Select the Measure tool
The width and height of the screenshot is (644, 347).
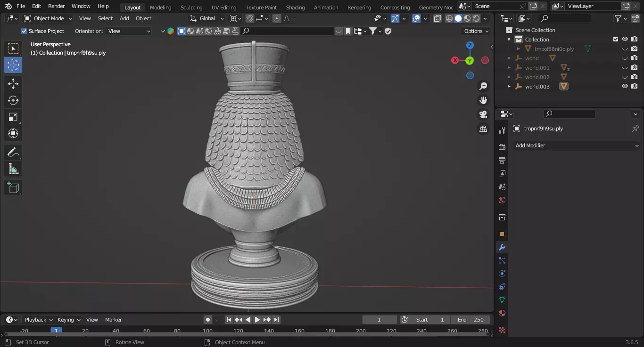pyautogui.click(x=13, y=169)
